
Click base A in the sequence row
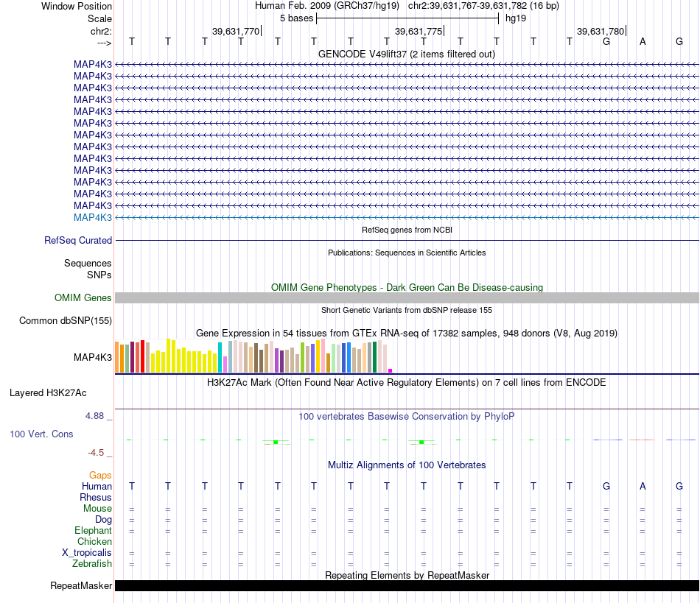tap(643, 41)
